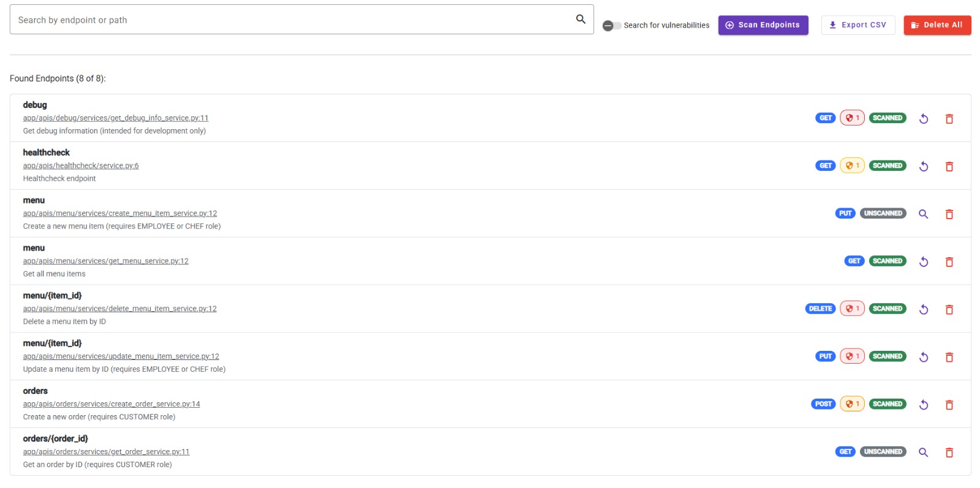Open get_order_service.py:11 file link

pyautogui.click(x=107, y=452)
